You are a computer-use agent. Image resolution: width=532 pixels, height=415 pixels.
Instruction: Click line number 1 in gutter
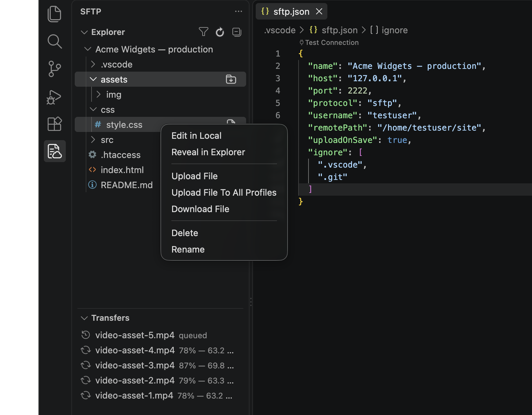278,53
